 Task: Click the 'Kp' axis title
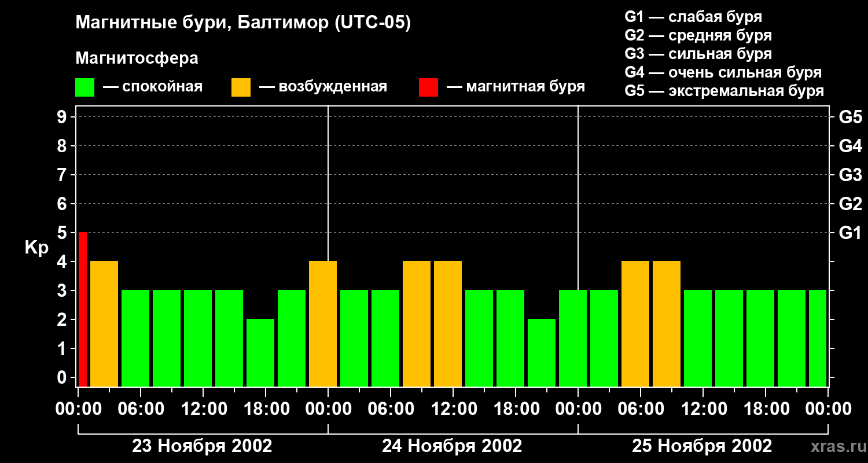coord(36,248)
